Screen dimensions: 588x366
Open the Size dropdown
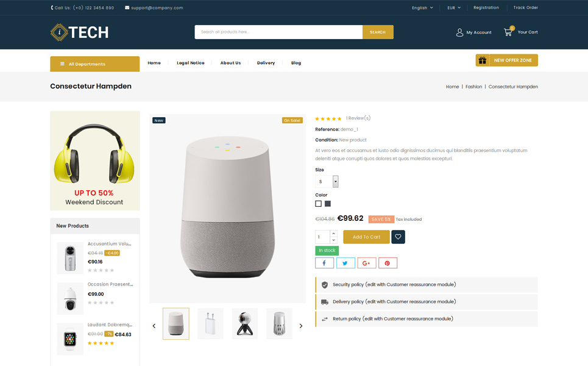pyautogui.click(x=327, y=182)
